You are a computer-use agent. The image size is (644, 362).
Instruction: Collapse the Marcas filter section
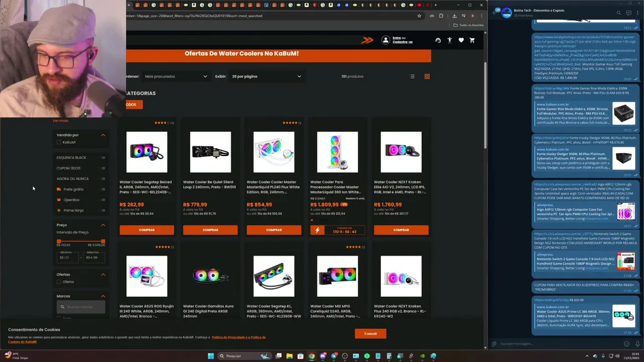(x=103, y=296)
